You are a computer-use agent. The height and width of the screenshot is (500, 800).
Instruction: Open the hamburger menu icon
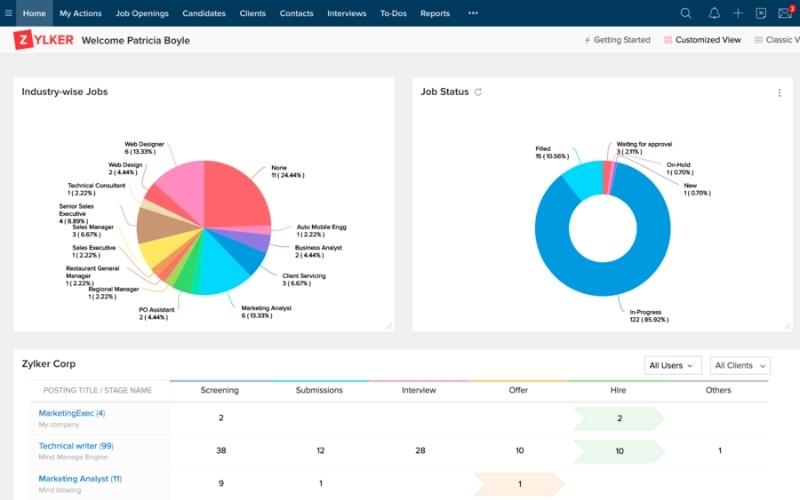point(9,13)
